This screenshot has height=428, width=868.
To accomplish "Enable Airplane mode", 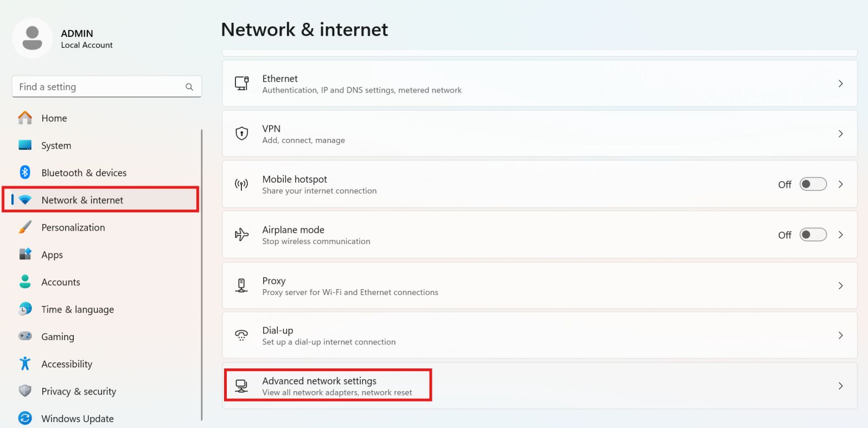I will click(812, 234).
